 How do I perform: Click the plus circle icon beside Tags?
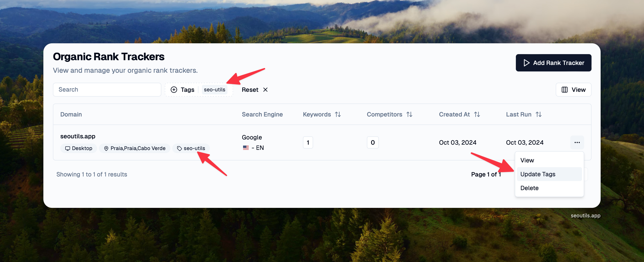point(174,90)
